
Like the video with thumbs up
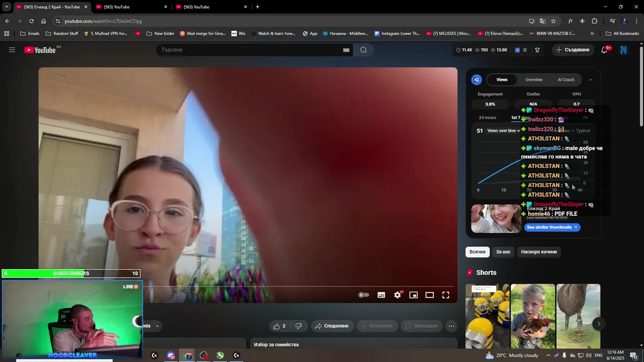279,326
